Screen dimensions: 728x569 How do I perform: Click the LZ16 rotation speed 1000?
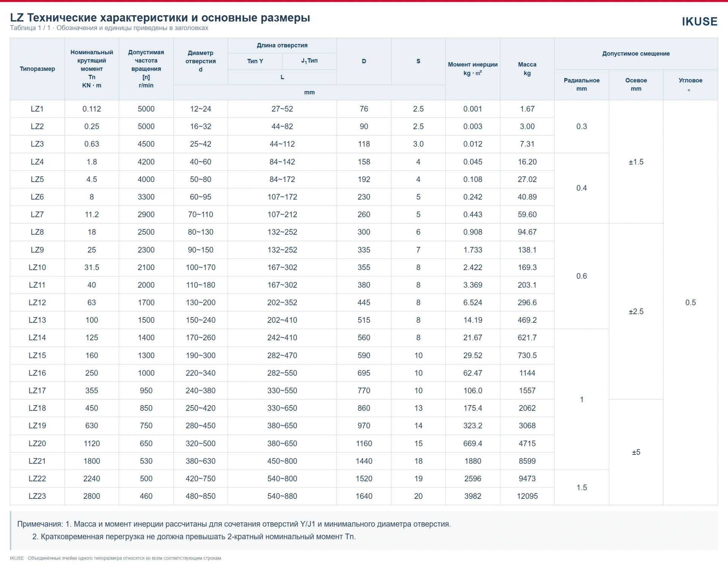pos(146,373)
